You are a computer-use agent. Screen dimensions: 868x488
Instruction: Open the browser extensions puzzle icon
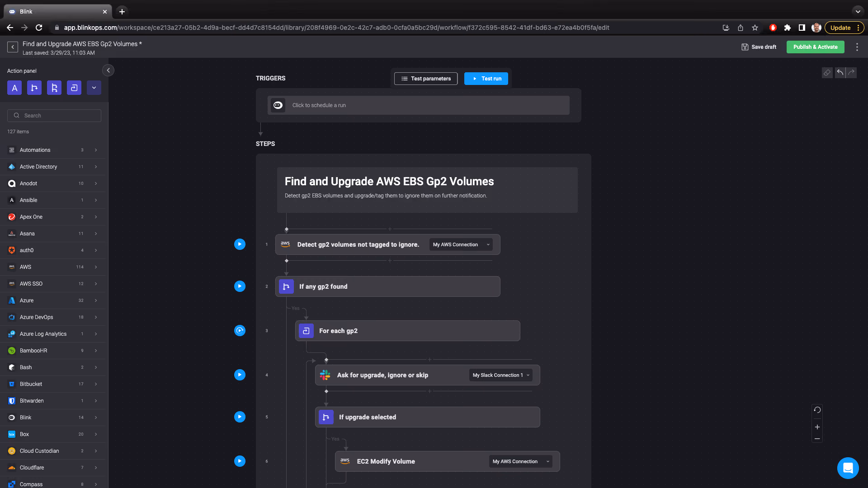[787, 28]
